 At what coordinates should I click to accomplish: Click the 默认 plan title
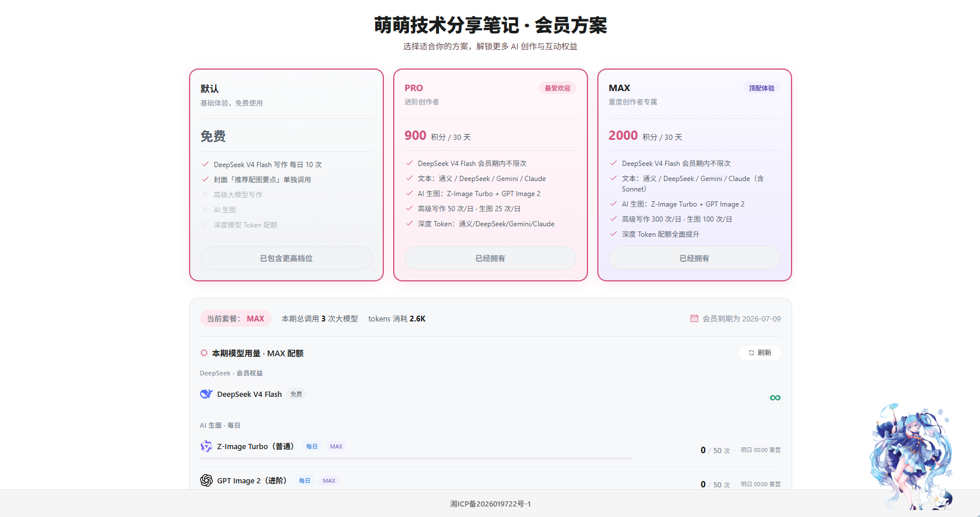209,89
